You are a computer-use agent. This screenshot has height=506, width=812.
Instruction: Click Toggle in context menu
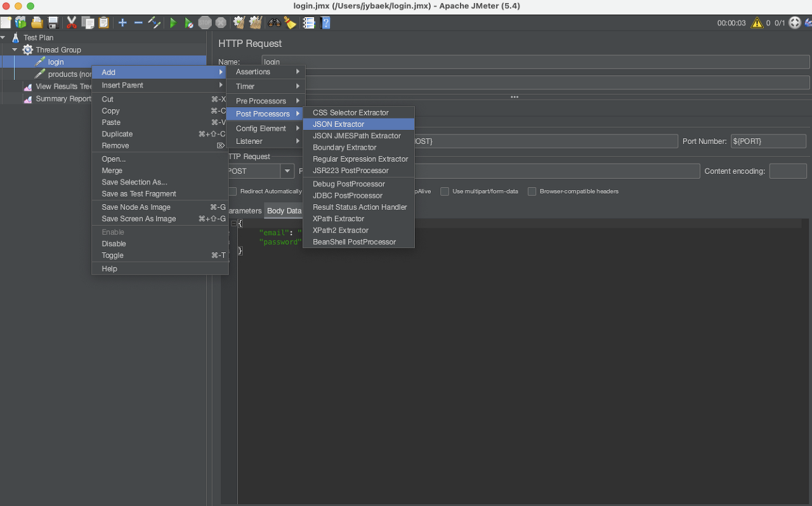coord(160,255)
